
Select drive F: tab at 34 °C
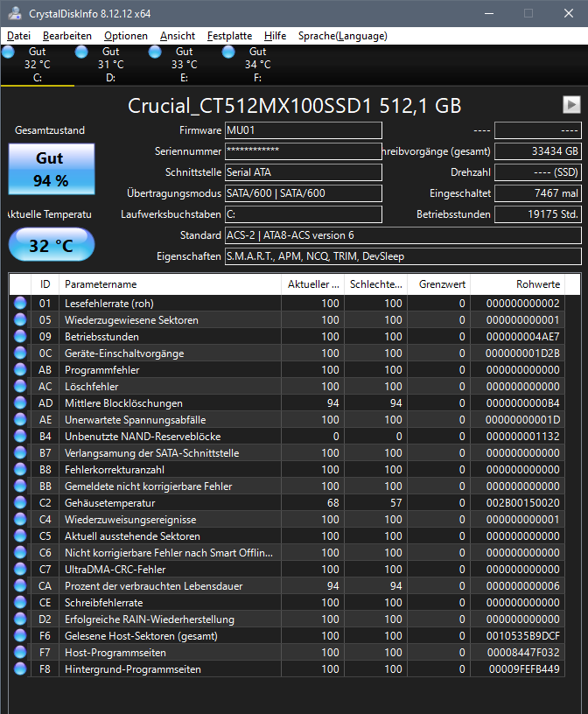(257, 65)
